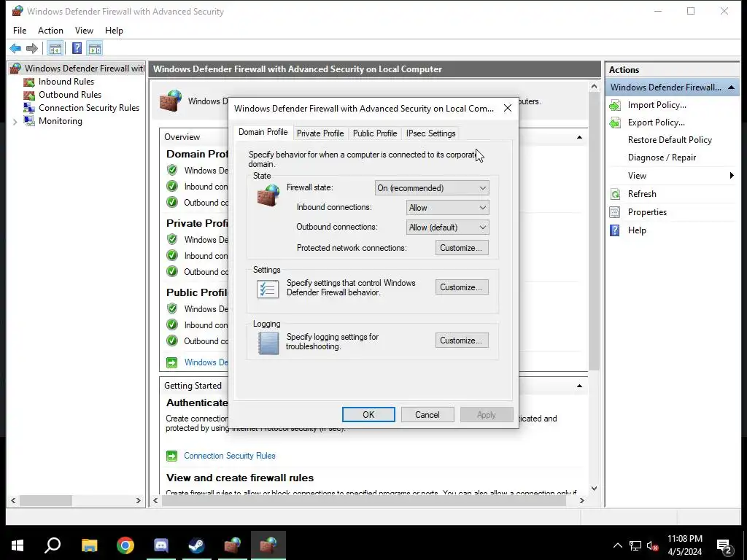The width and height of the screenshot is (747, 560).
Task: Confirm the dialog with OK
Action: (x=368, y=415)
